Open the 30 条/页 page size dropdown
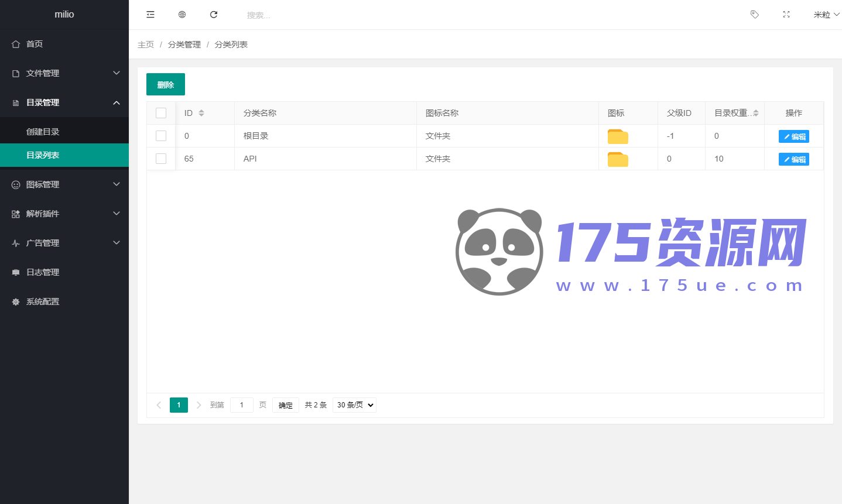The width and height of the screenshot is (842, 504). click(x=354, y=405)
